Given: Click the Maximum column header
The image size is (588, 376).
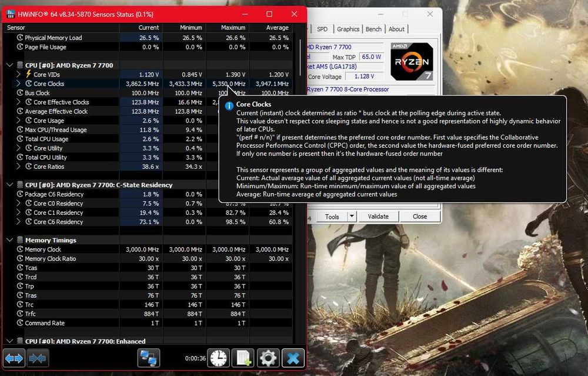Looking at the screenshot, I should tap(228, 28).
